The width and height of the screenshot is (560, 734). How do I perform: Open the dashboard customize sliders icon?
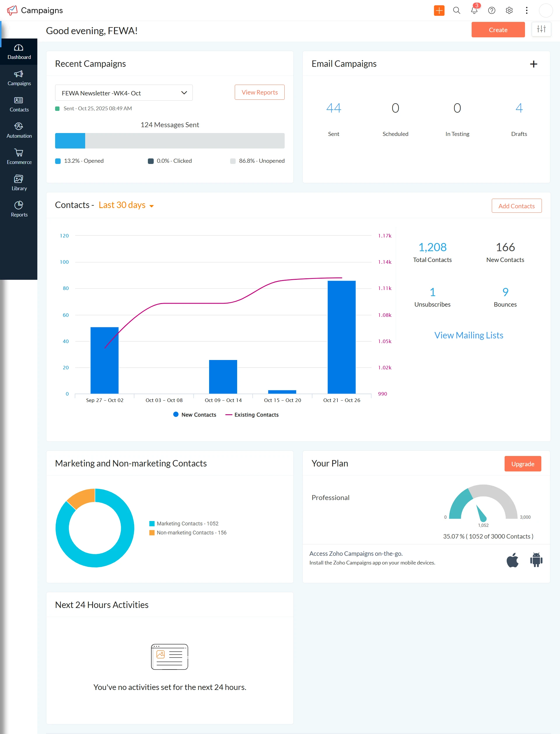[541, 29]
